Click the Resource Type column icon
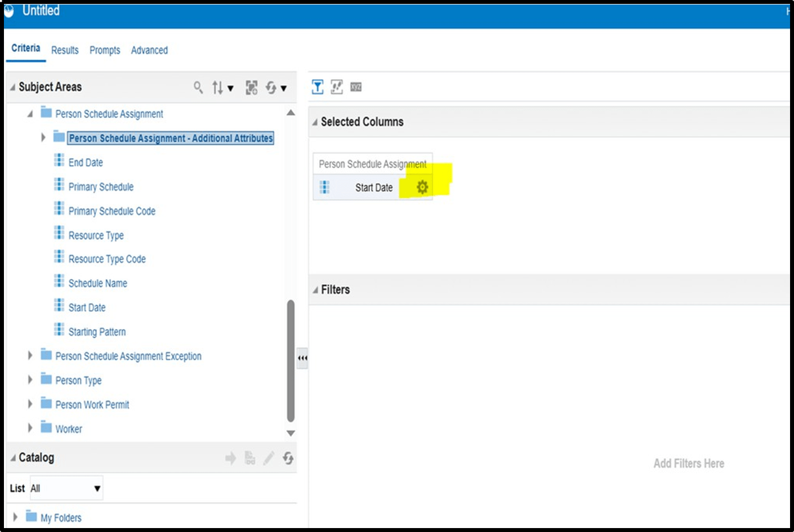Image resolution: width=794 pixels, height=532 pixels. [x=59, y=234]
